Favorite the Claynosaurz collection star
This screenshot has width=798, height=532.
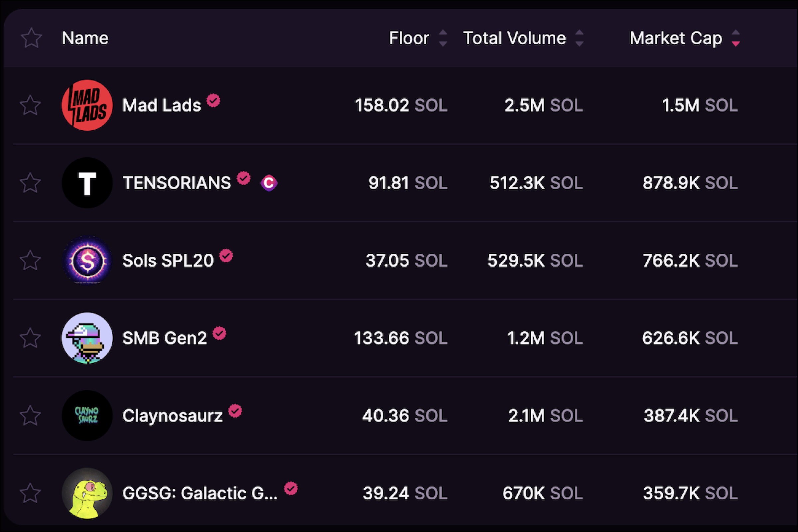[x=31, y=416]
